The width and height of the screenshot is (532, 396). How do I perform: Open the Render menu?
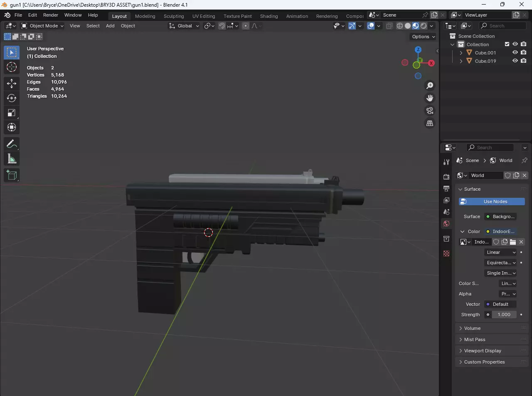click(51, 15)
